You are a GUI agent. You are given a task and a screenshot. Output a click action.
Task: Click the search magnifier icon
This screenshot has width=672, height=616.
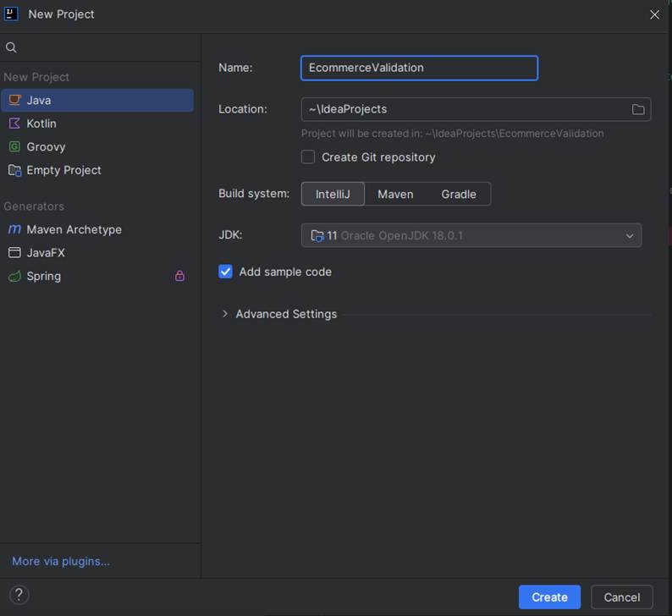(x=11, y=47)
